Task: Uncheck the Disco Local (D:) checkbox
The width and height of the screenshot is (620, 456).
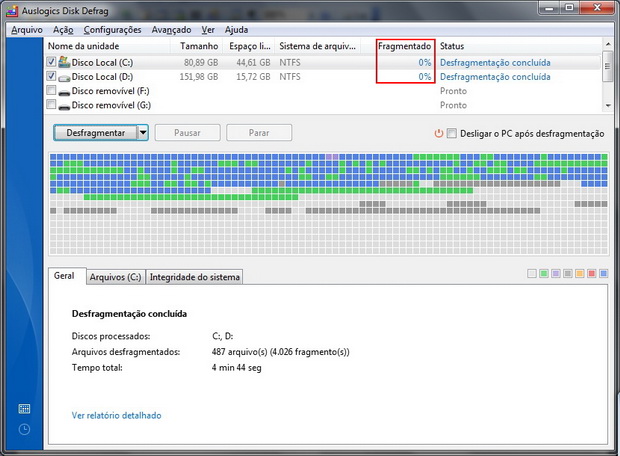Action: [x=51, y=76]
